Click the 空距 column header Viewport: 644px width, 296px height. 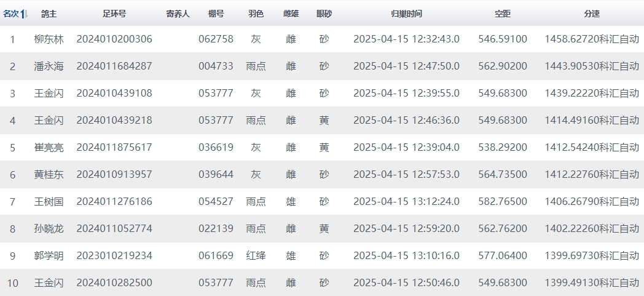click(x=503, y=14)
